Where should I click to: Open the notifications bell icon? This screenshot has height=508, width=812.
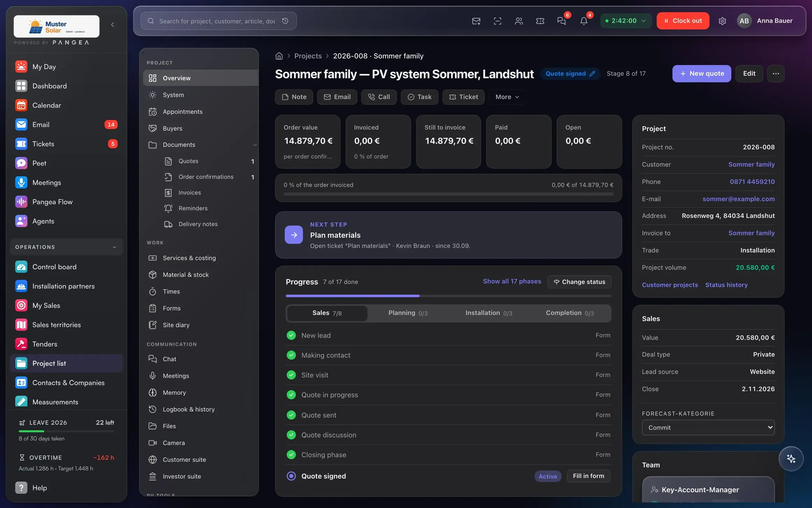pyautogui.click(x=583, y=21)
